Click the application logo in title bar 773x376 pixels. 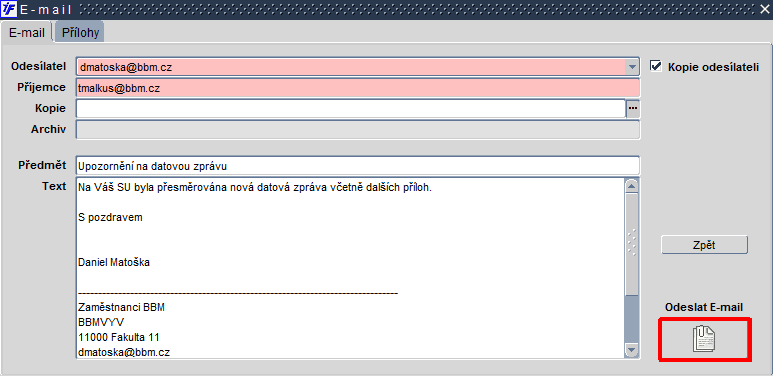9,9
